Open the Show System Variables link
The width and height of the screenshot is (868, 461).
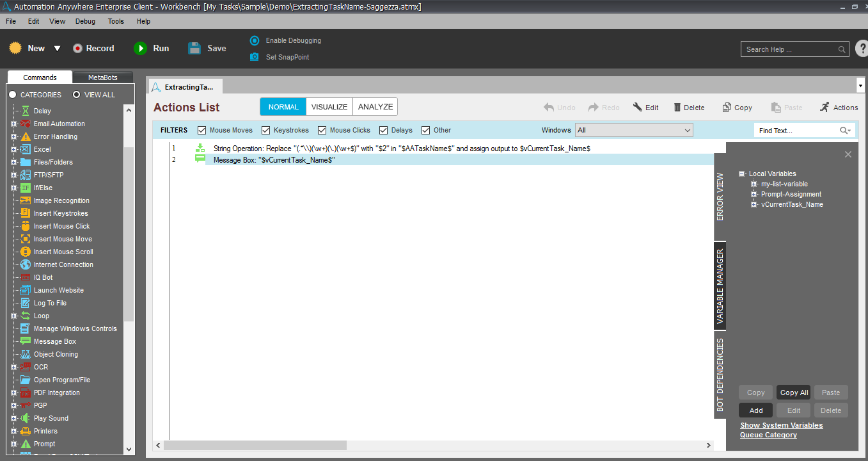click(782, 425)
